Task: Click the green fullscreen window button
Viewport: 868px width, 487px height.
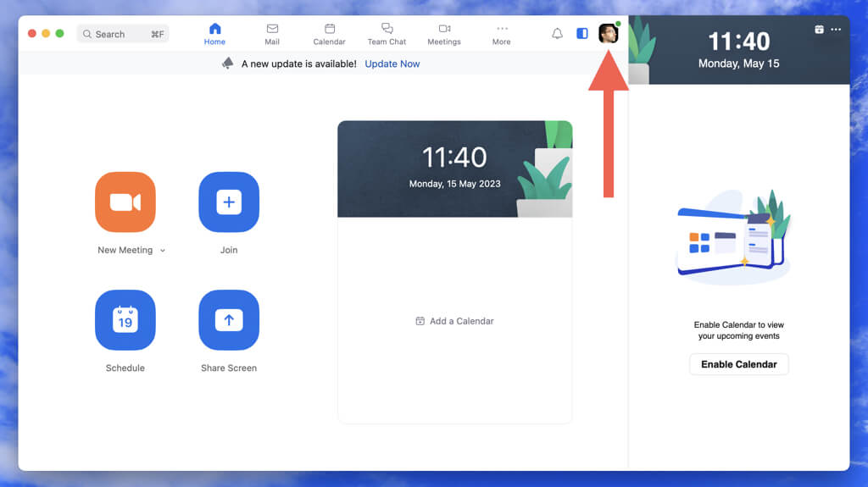Action: tap(60, 34)
